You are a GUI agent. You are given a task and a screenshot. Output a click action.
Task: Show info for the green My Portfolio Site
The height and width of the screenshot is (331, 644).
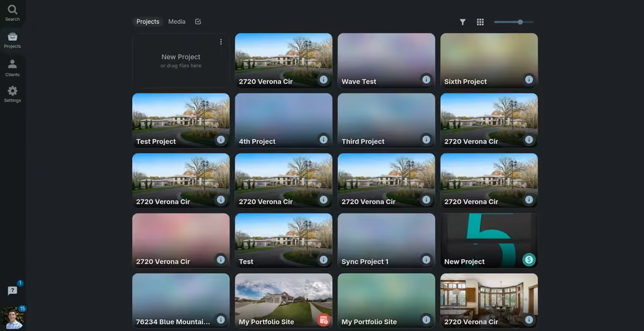(x=426, y=320)
